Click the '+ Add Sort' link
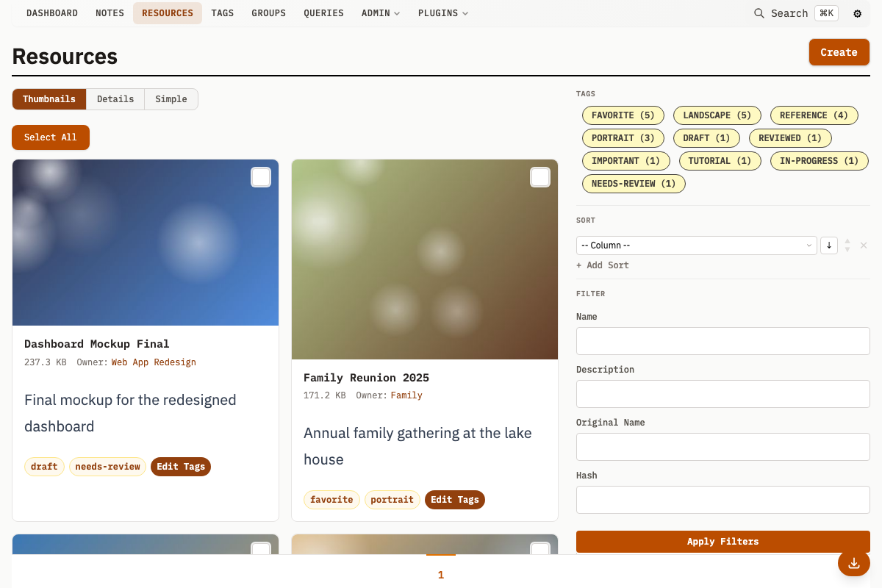 602,265
